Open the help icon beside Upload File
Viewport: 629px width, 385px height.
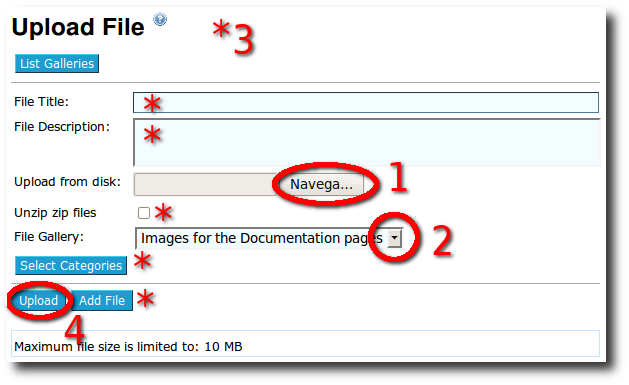coord(160,19)
